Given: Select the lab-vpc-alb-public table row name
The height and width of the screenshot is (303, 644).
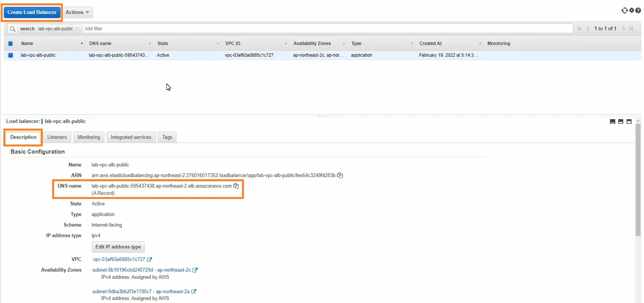Looking at the screenshot, I should point(38,55).
